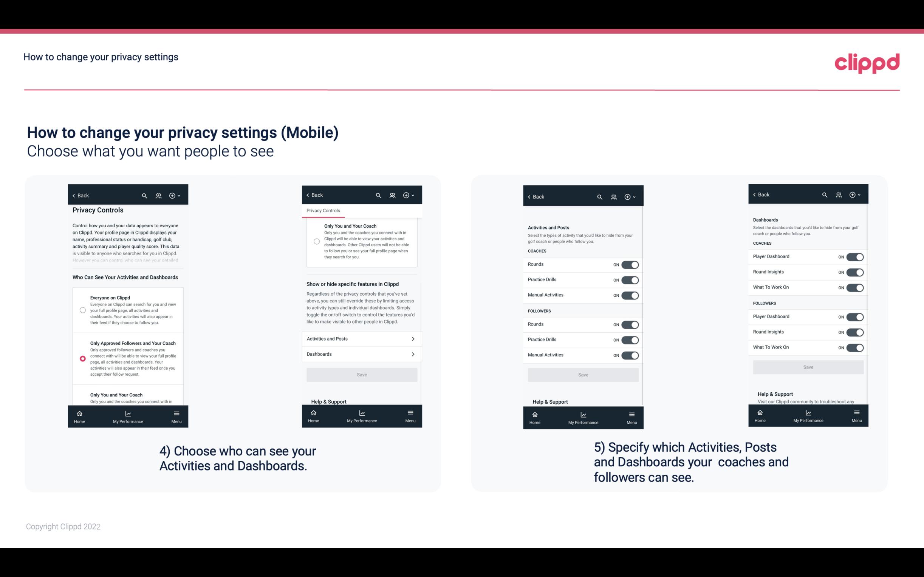Click Save button on Dashboards screen
This screenshot has height=577, width=924.
tap(808, 367)
